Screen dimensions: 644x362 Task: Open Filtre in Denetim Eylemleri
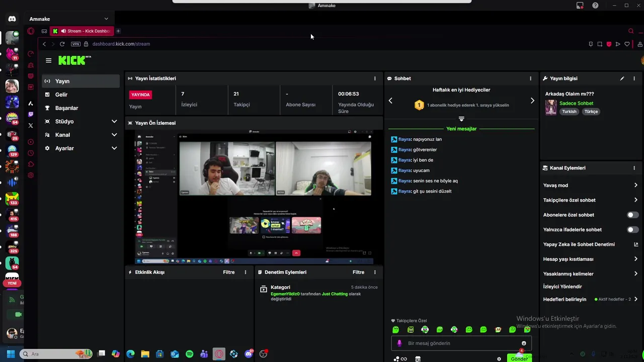pos(358,272)
